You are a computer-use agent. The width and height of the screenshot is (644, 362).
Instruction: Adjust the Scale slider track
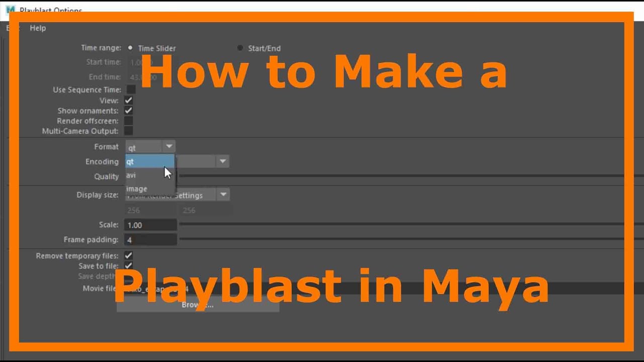coord(412,224)
